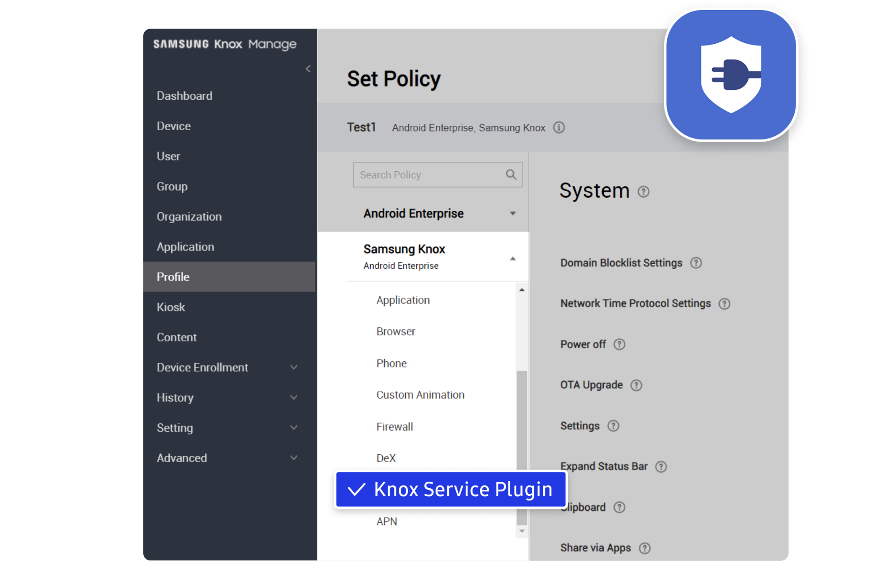Image resolution: width=882 pixels, height=588 pixels.
Task: Open help for Network Time Protocol Settings
Action: tap(724, 304)
